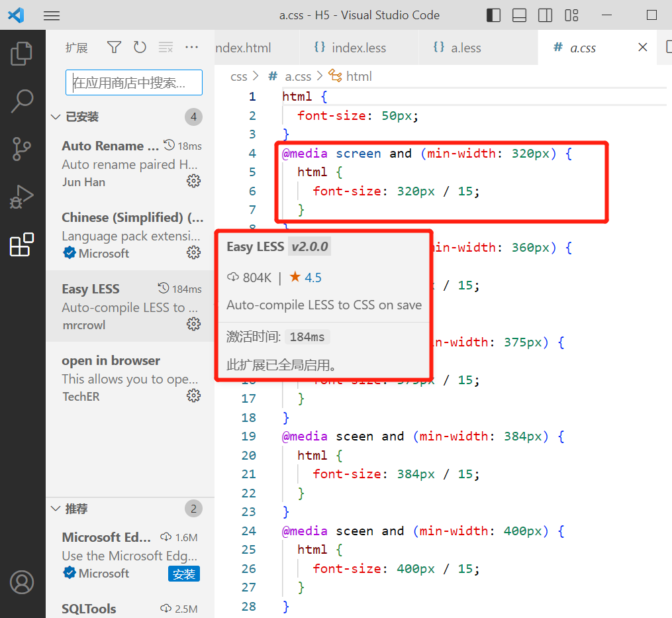Open the Explorer view in the activity bar
672x618 pixels.
tap(22, 53)
